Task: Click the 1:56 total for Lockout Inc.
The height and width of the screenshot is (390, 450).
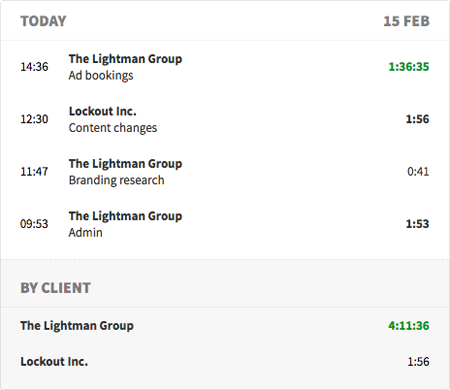Action: tap(418, 362)
